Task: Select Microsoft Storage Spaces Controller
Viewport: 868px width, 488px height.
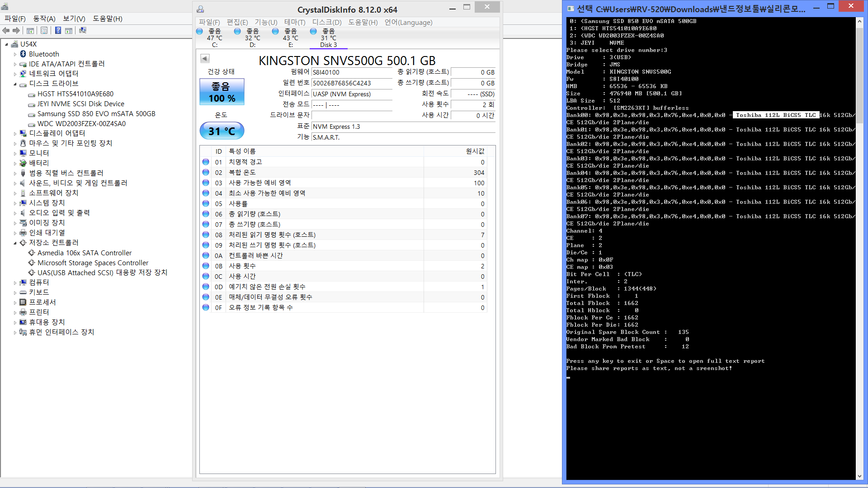Action: click(93, 263)
